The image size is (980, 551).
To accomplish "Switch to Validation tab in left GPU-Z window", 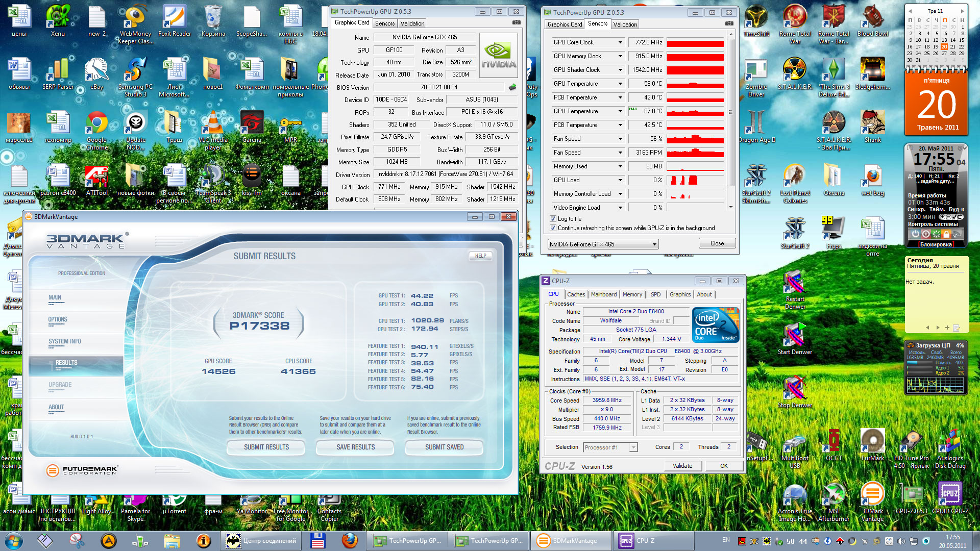I will coord(412,23).
